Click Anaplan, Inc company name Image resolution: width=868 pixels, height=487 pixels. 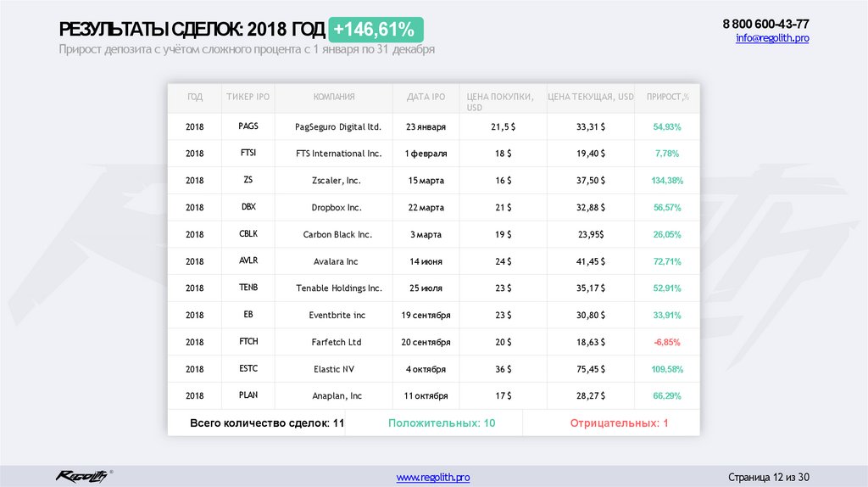[337, 396]
